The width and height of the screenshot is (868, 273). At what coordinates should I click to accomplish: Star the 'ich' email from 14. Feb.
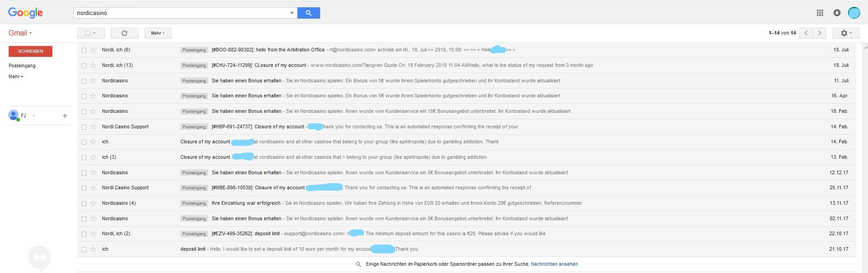pyautogui.click(x=93, y=142)
